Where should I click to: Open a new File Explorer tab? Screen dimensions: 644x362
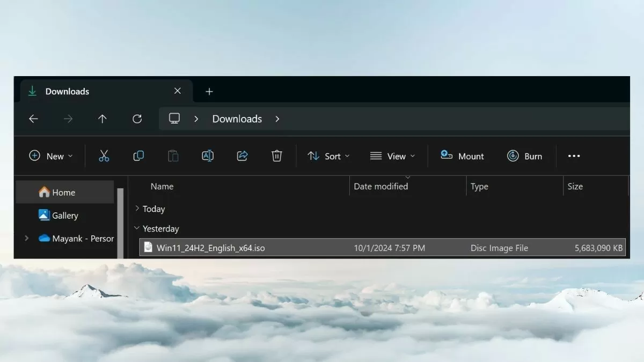point(209,91)
